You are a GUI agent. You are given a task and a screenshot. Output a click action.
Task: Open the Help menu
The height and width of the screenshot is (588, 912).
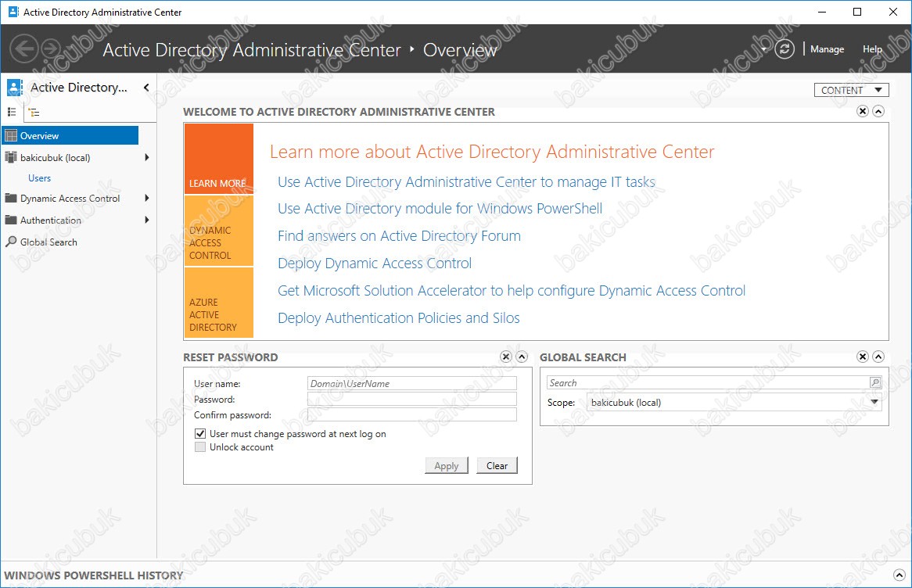(x=872, y=49)
